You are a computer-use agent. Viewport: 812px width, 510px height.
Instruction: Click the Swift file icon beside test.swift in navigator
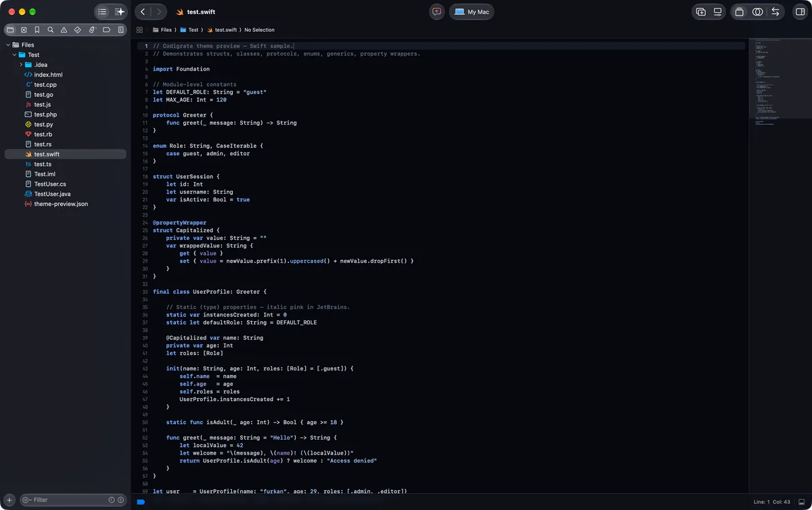click(28, 154)
